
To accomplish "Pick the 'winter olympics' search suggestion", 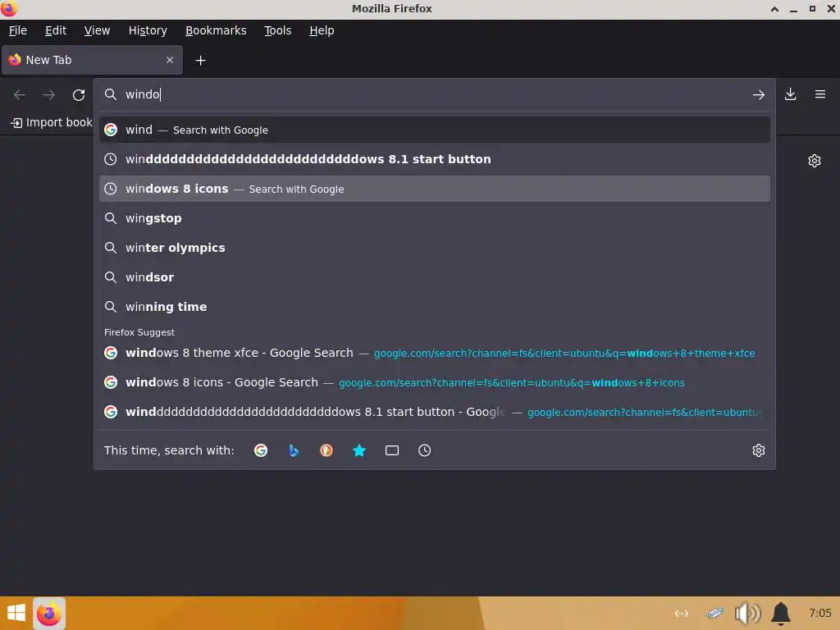I will point(435,248).
